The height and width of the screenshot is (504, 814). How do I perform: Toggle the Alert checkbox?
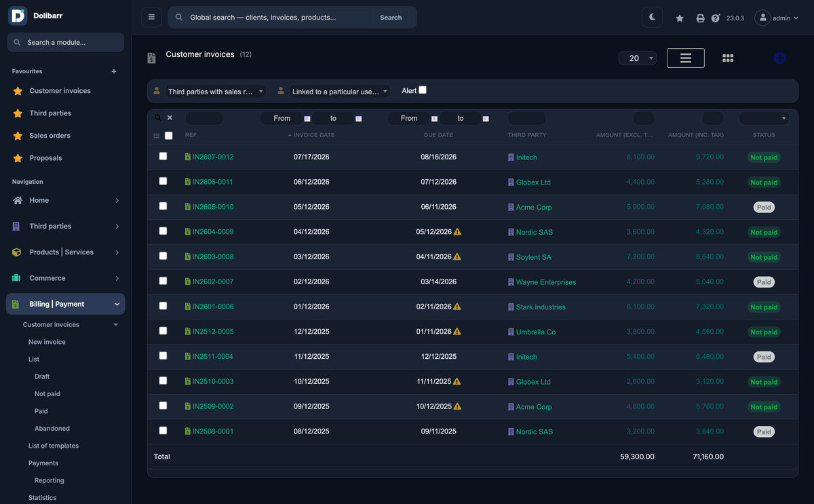click(423, 90)
